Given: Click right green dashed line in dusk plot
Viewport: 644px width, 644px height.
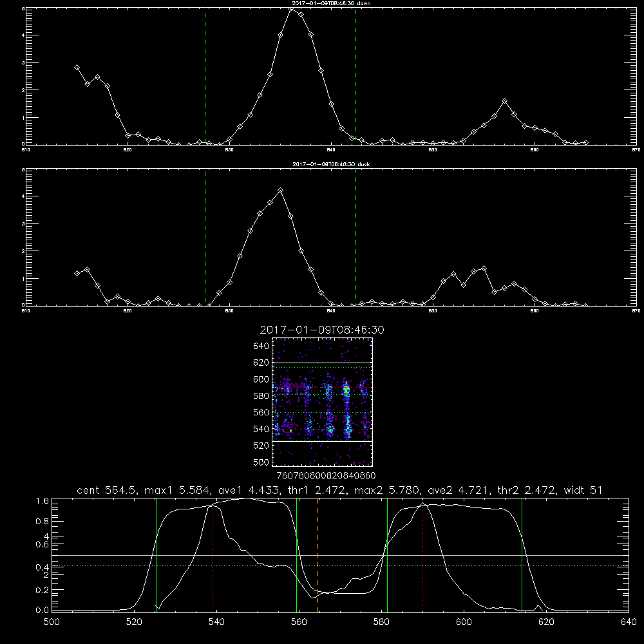Looking at the screenshot, I should click(355, 238).
